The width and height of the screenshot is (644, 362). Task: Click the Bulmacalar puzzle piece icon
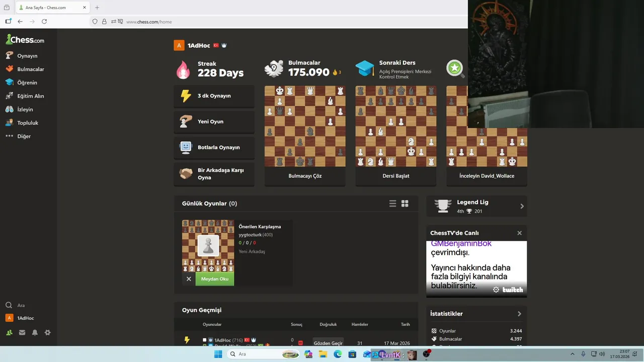tap(274, 68)
